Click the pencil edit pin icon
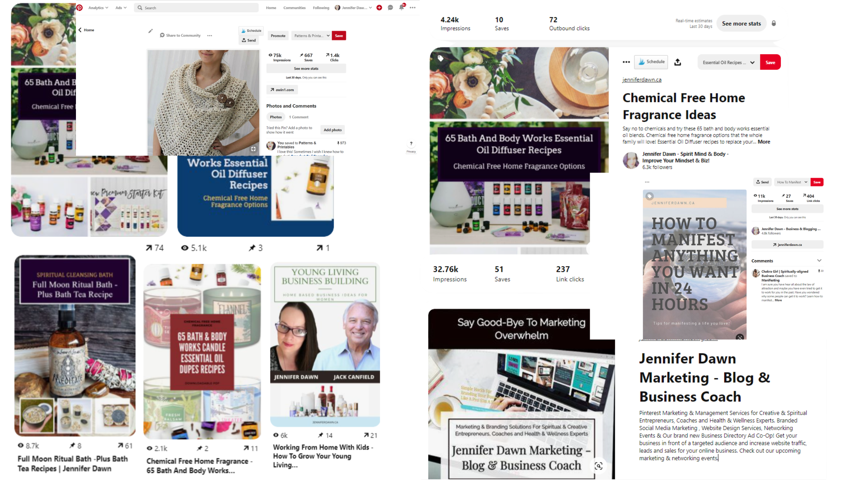 click(151, 31)
